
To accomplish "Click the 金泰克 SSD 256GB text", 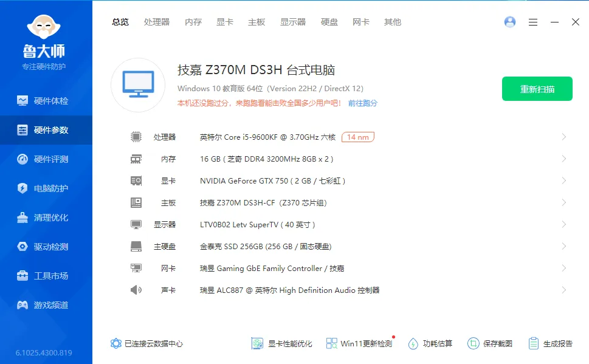I will [x=266, y=247].
